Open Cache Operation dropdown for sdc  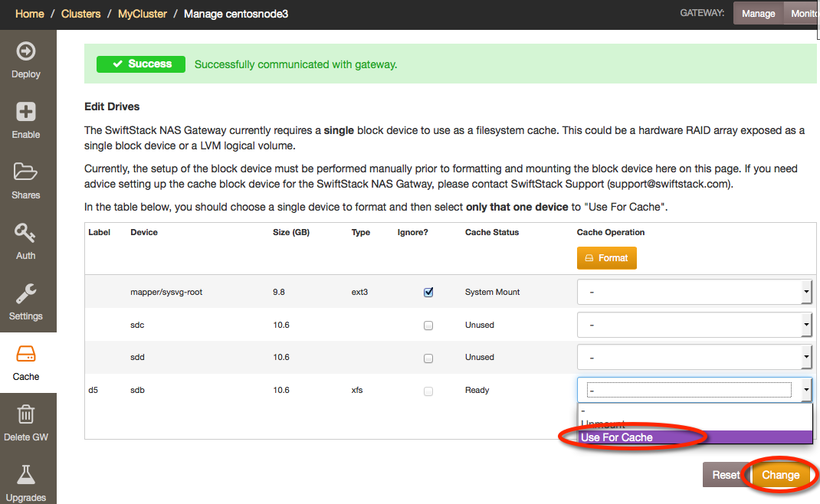click(694, 325)
